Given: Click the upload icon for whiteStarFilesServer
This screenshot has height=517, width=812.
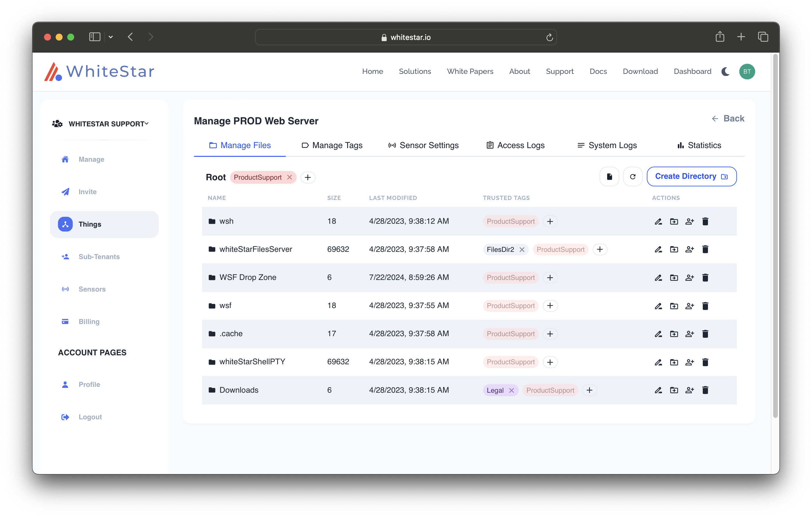Looking at the screenshot, I should [x=673, y=249].
